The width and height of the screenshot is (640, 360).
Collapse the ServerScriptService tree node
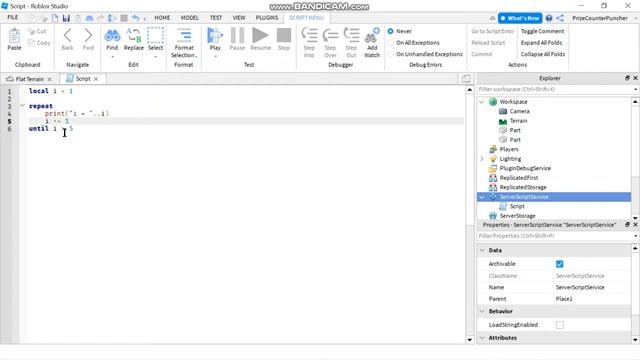[x=482, y=197]
